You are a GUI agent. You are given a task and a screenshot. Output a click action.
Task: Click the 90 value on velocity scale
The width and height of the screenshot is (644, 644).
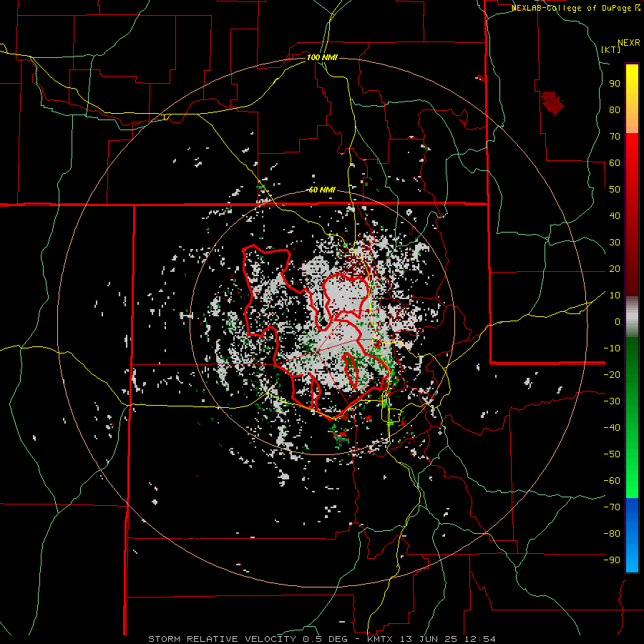tap(615, 84)
